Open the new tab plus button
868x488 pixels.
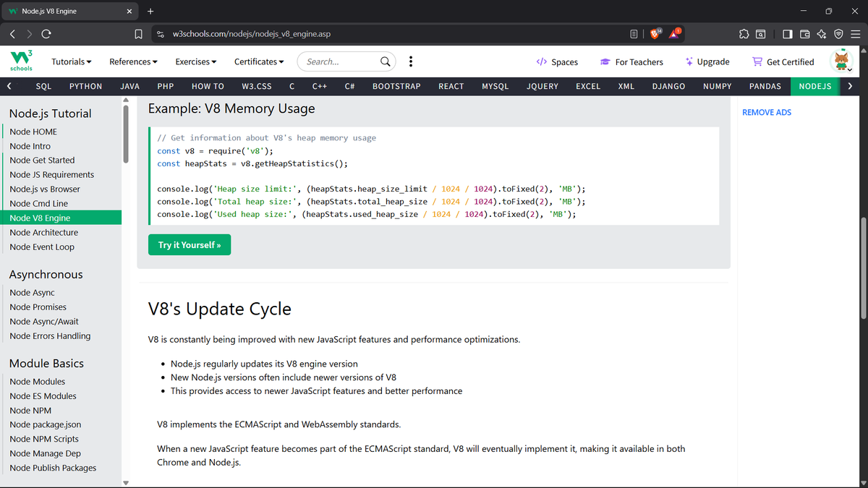coord(150,11)
